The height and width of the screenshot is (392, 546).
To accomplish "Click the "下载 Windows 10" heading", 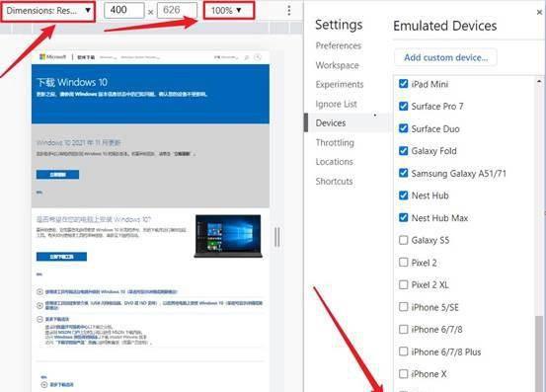I will (x=72, y=83).
